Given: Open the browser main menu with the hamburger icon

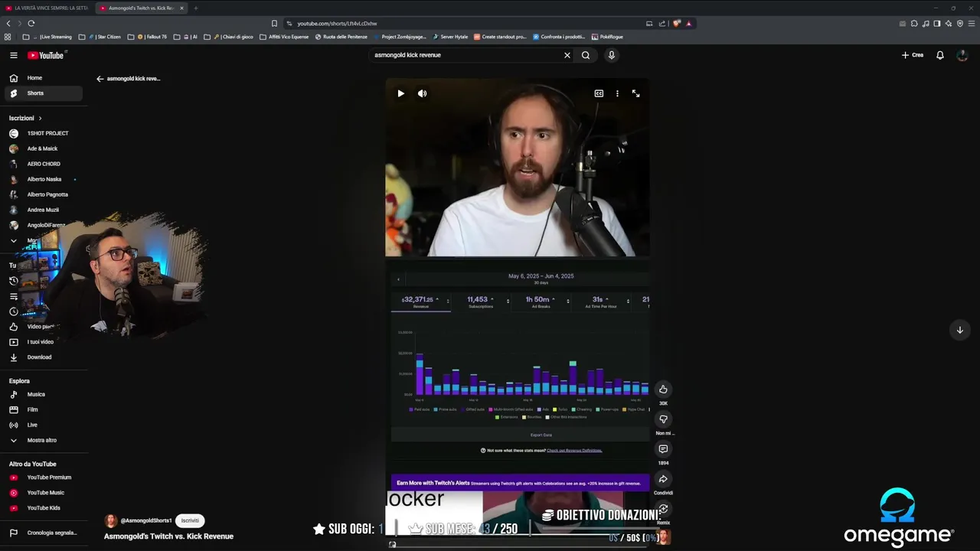Looking at the screenshot, I should click(x=971, y=23).
